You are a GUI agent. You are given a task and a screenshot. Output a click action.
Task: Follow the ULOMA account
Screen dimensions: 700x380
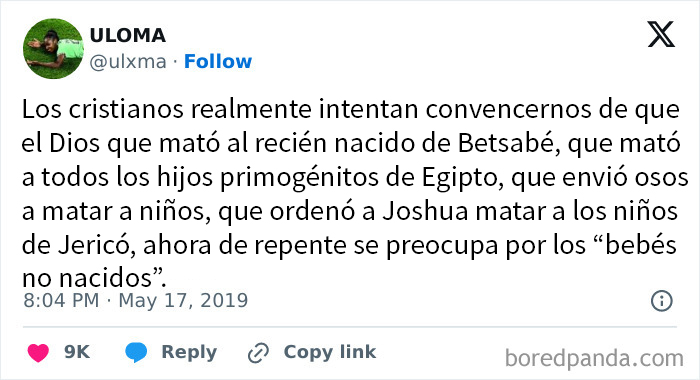(218, 61)
